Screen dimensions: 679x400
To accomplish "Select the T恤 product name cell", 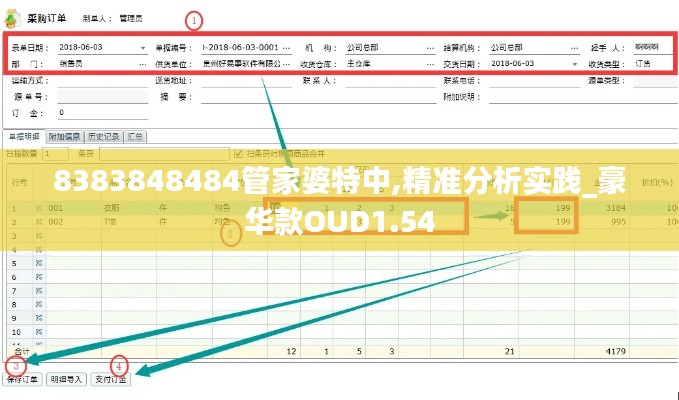I will tap(129, 222).
